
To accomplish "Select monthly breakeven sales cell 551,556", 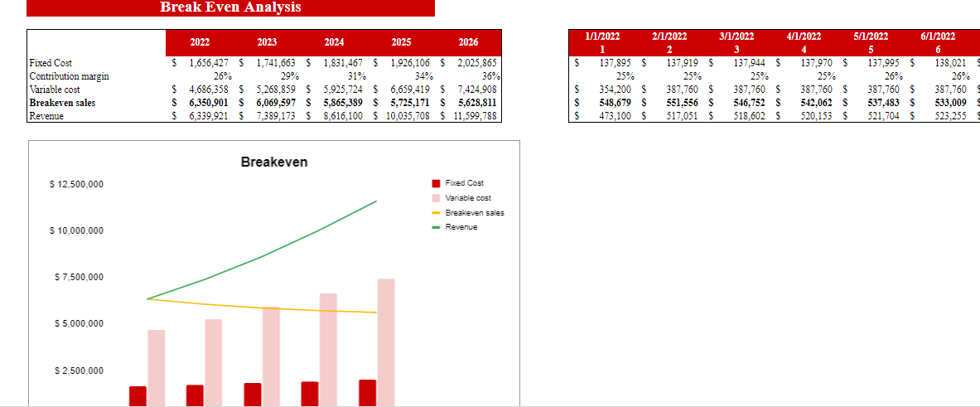I will 669,103.
